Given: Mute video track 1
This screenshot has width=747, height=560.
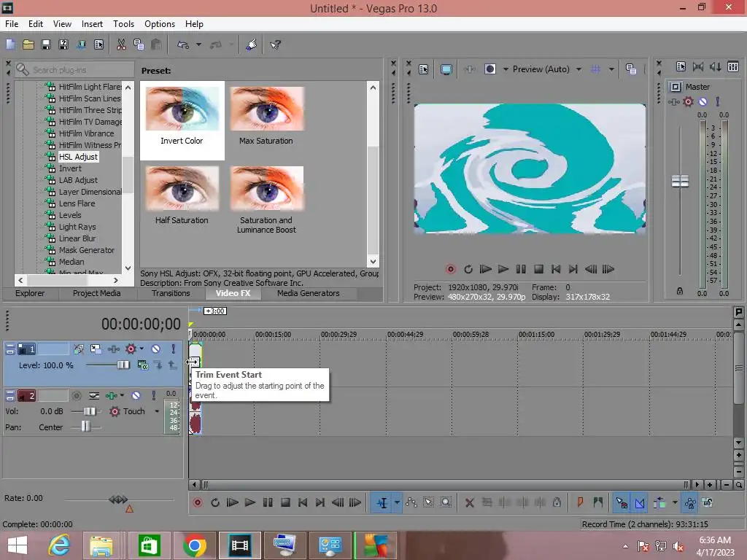Looking at the screenshot, I should 155,349.
